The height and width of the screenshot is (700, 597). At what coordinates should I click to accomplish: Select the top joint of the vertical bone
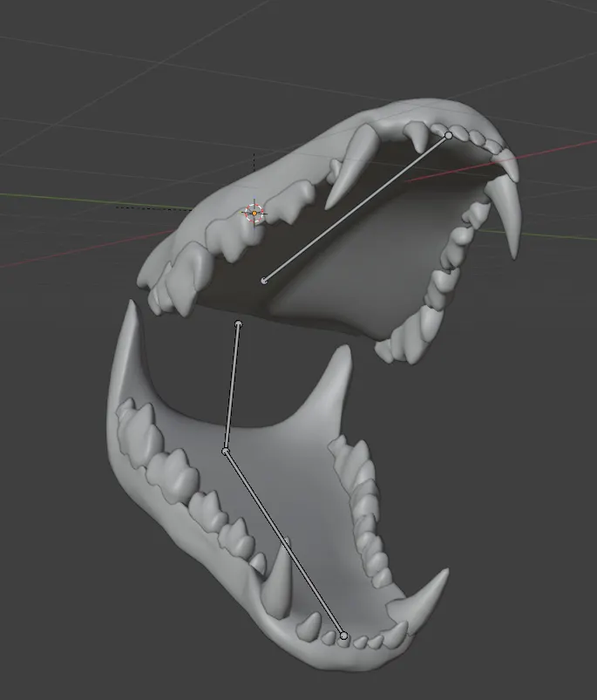238,324
